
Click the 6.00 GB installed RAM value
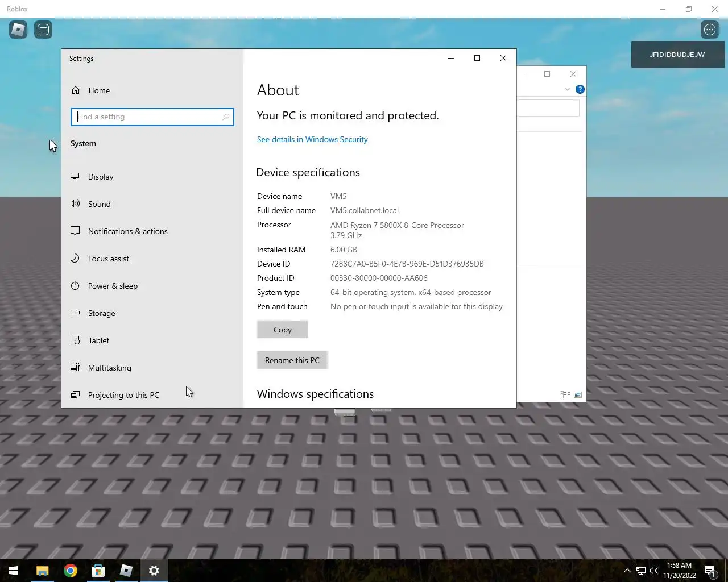pos(344,250)
